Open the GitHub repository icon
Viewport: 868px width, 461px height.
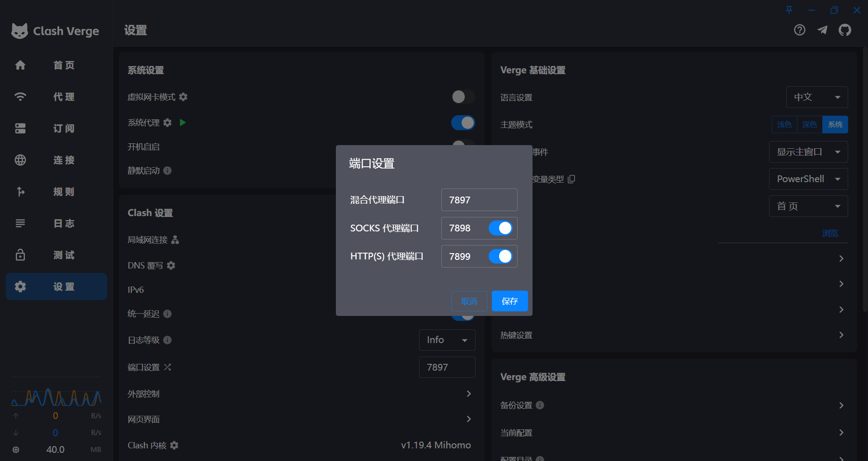tap(844, 30)
